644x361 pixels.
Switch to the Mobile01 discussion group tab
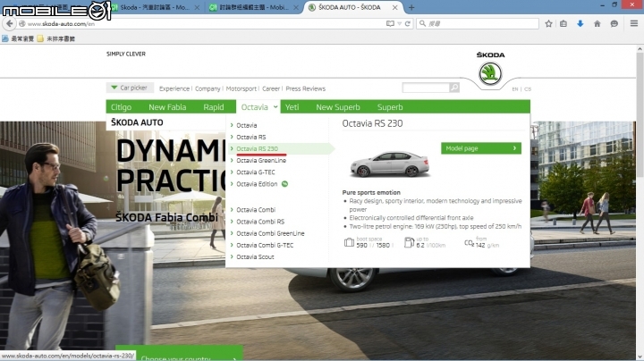[x=253, y=7]
